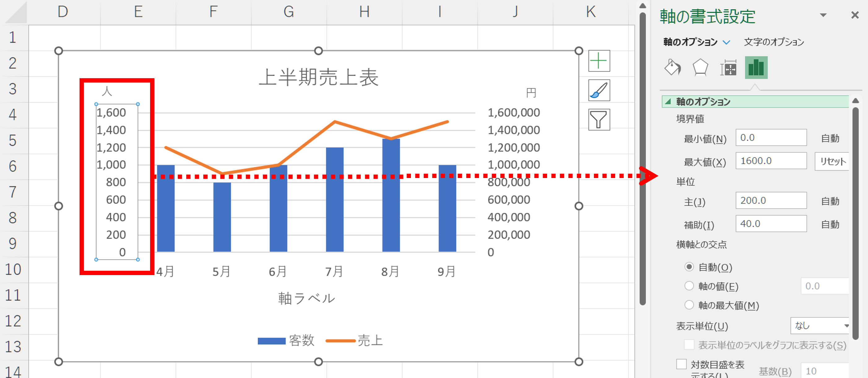This screenshot has width=868, height=378.
Task: Switch to the 文字のオプション tab
Action: pos(773,42)
